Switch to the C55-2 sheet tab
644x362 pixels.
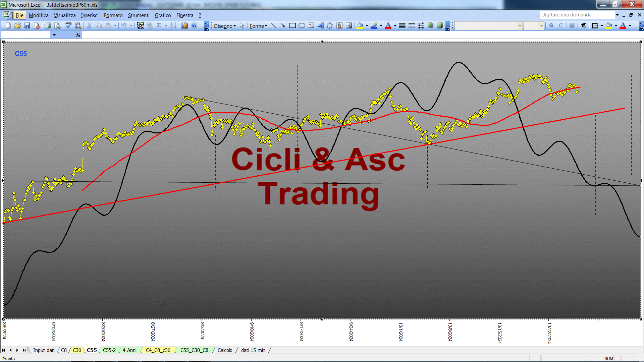[x=109, y=350]
